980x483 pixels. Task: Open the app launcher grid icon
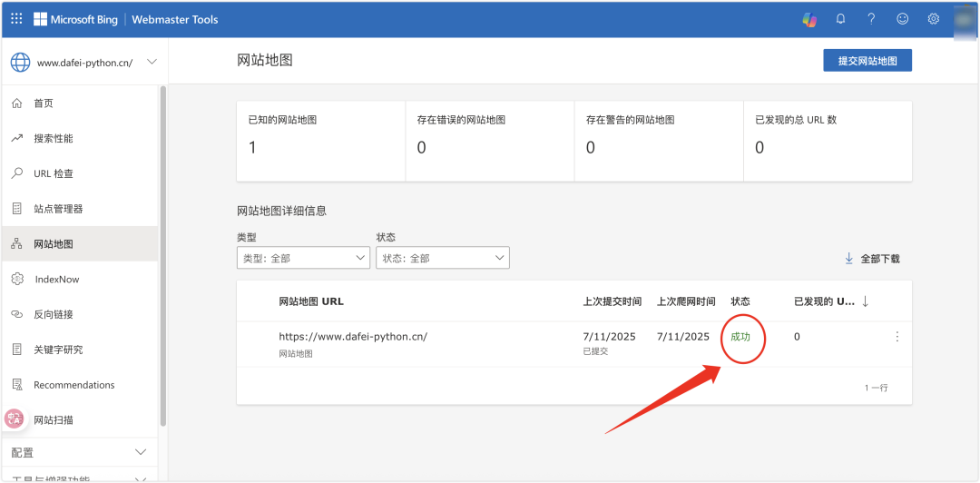[x=17, y=19]
